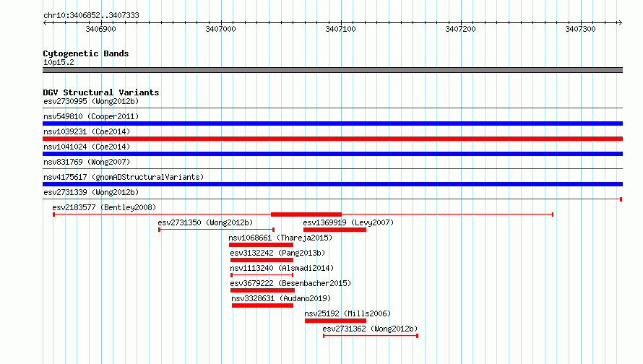Open the nsv4175617 (gnomADStructuralVariants) label
The height and width of the screenshot is (364, 643).
[x=124, y=177]
